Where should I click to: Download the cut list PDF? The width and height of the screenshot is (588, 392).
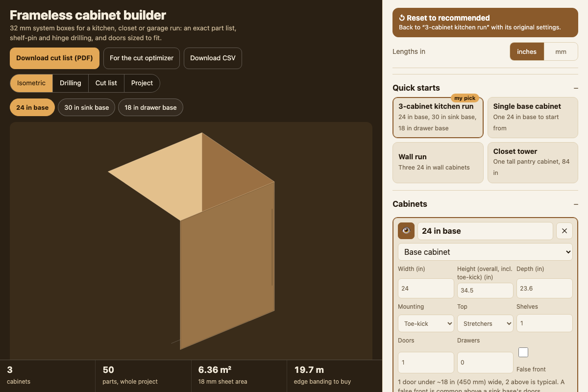pos(54,58)
